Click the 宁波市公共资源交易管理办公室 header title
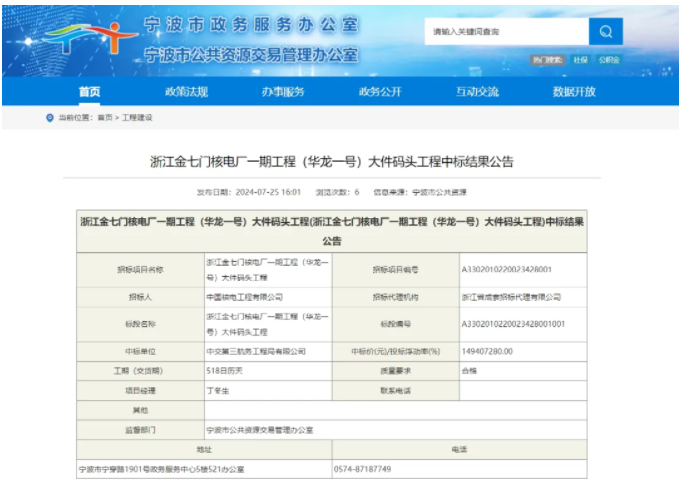 [251, 55]
